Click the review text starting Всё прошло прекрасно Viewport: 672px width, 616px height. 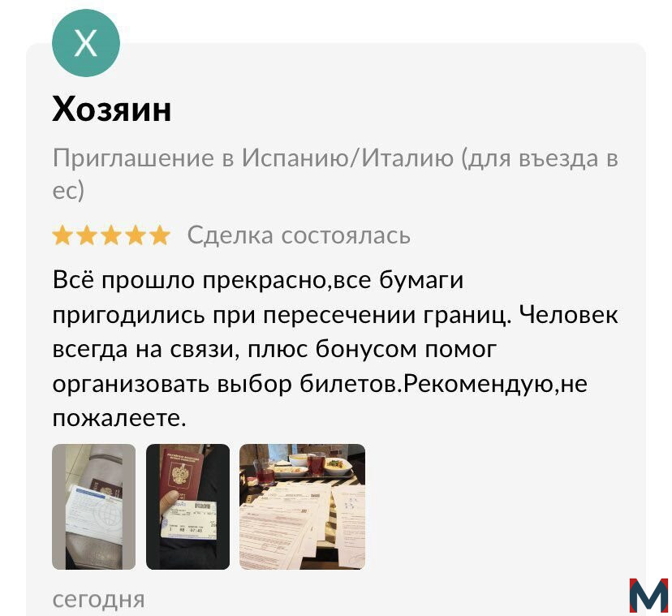335,349
